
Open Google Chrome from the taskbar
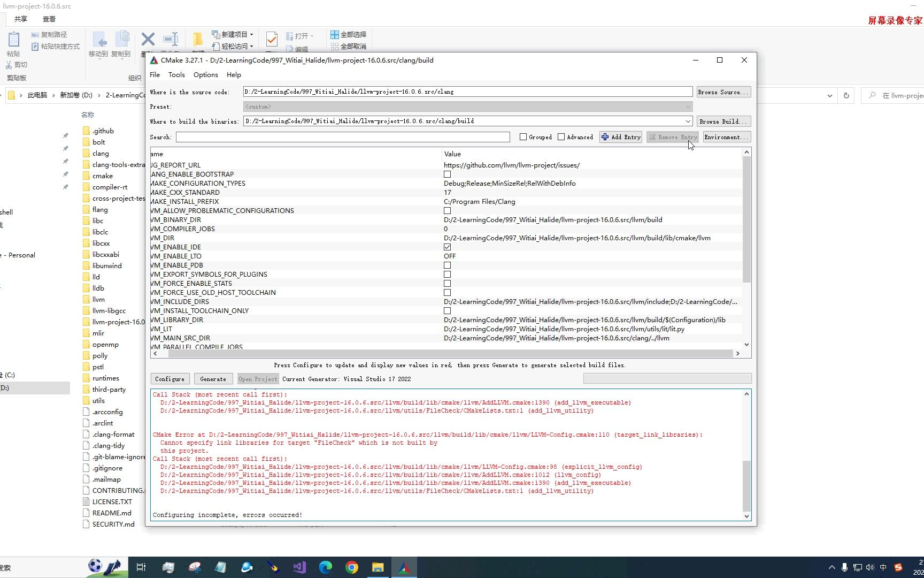tap(352, 567)
